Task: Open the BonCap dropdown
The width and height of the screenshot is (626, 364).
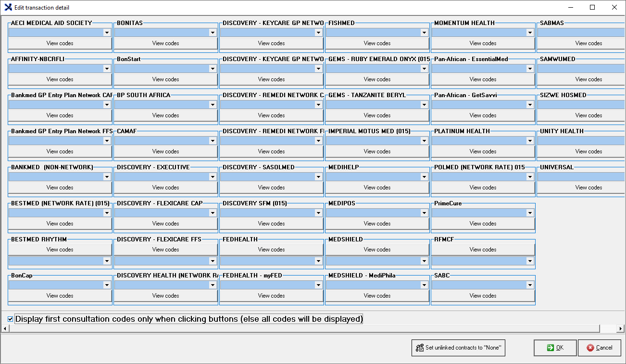Action: (107, 285)
